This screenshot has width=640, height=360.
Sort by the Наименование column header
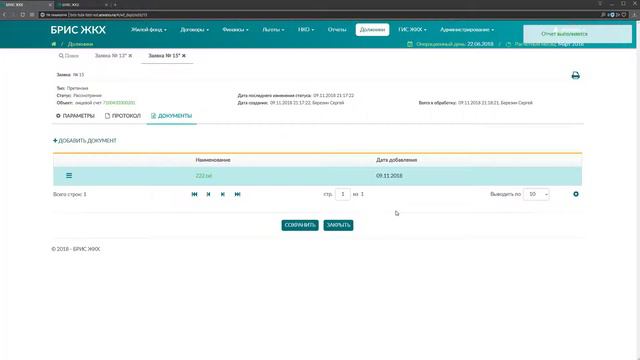(213, 160)
